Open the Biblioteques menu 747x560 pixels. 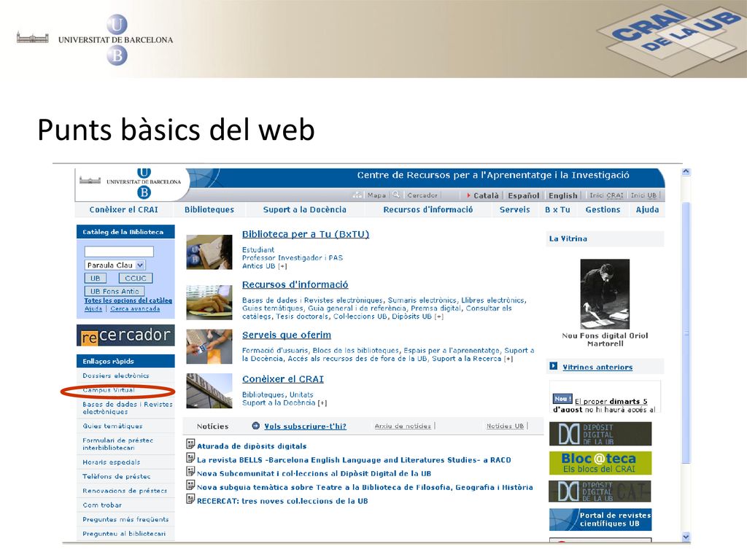pyautogui.click(x=209, y=209)
